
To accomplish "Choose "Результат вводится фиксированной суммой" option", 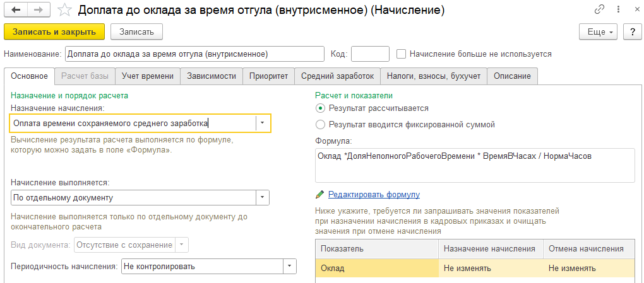I will tap(321, 125).
